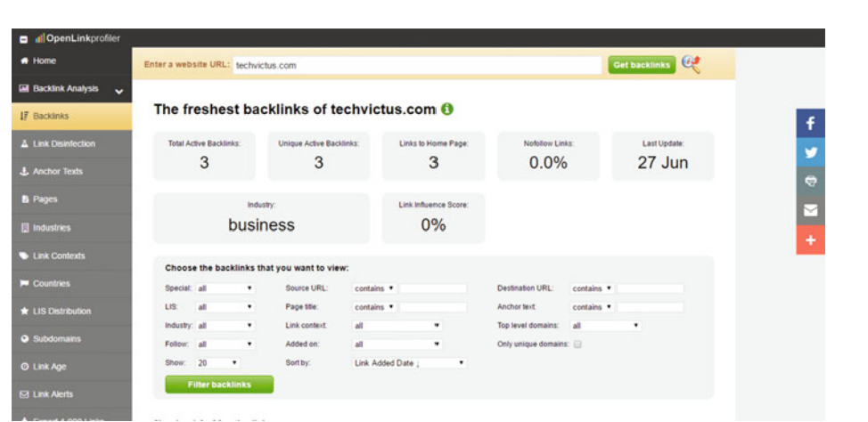Open the Link context dropdown
The width and height of the screenshot is (868, 422).
[x=397, y=326]
